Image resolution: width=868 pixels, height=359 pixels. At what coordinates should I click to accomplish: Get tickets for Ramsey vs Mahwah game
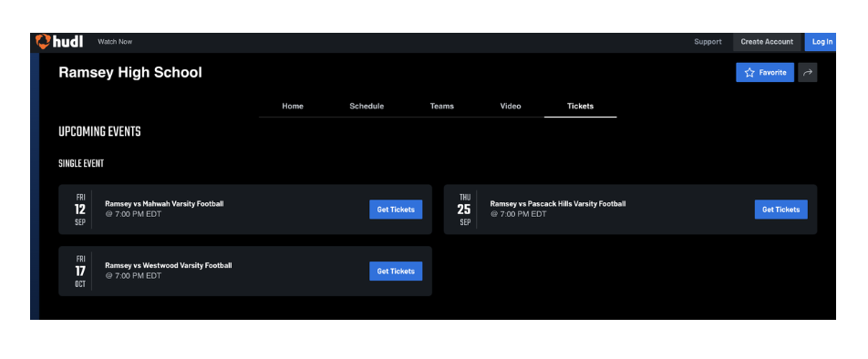[x=396, y=210]
